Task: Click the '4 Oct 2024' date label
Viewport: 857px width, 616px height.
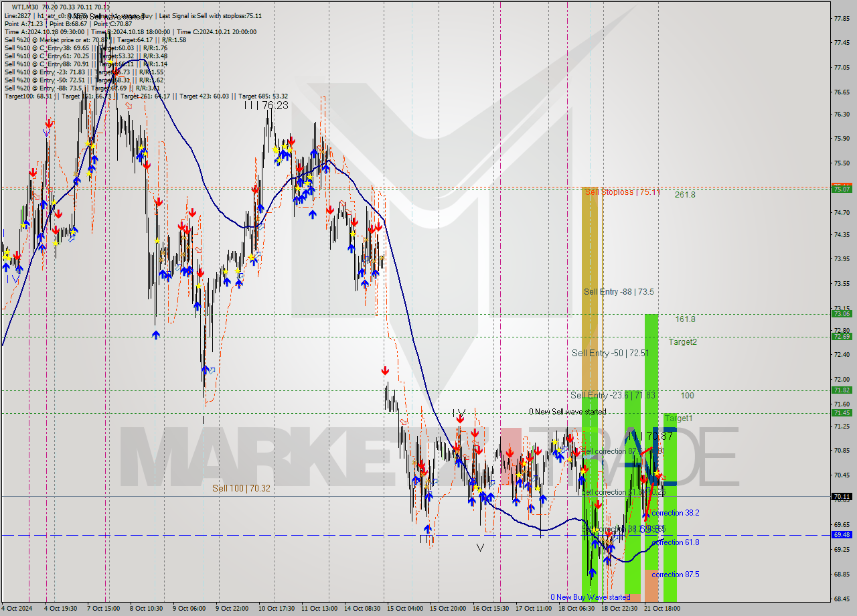Action: pos(16,609)
